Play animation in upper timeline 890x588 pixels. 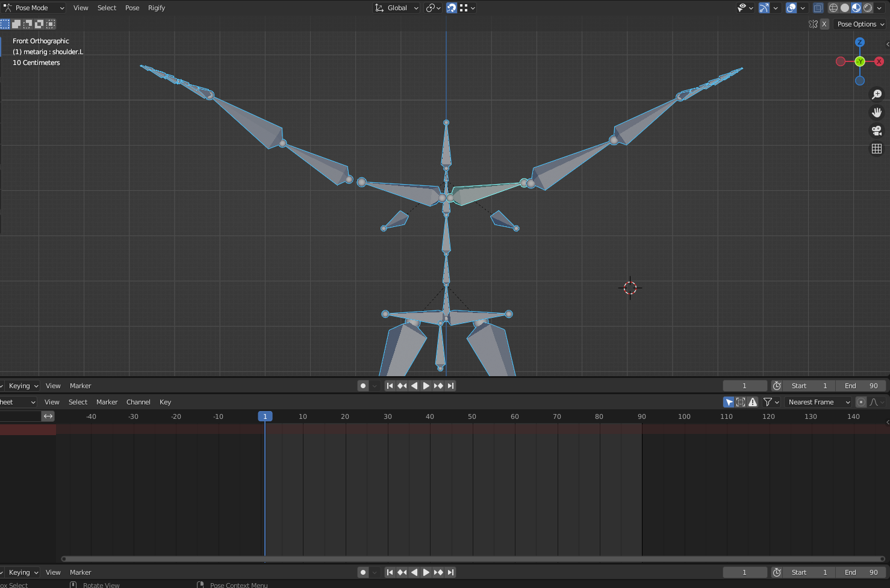pyautogui.click(x=426, y=386)
